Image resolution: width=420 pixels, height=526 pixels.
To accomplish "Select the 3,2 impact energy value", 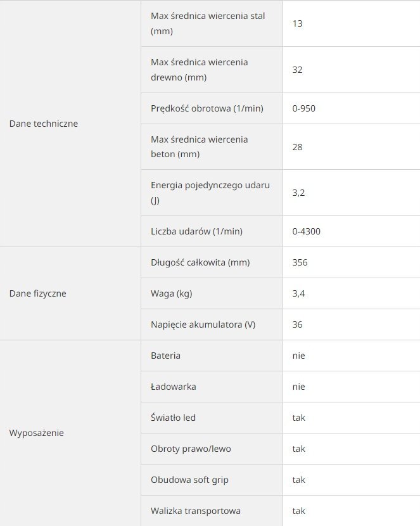I will pyautogui.click(x=298, y=193).
